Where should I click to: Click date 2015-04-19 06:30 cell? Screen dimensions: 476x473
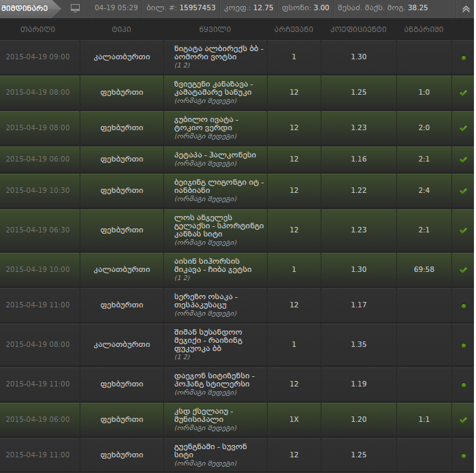[37, 230]
